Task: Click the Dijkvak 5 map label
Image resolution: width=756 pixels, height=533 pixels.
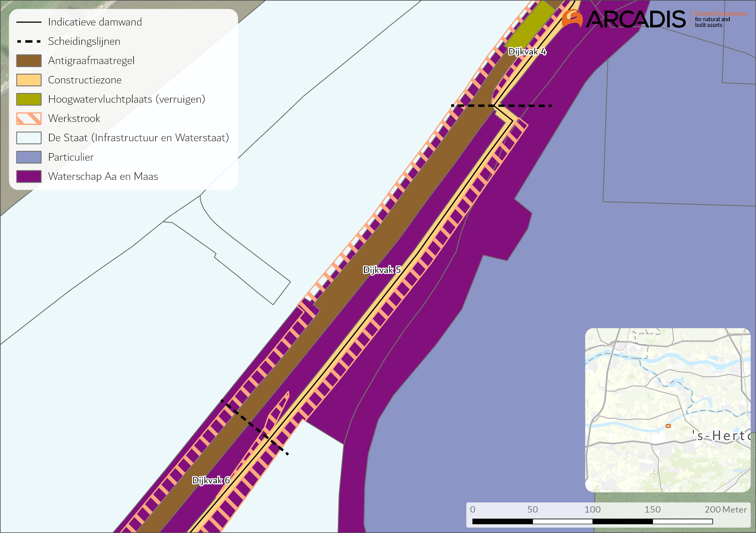Action: pyautogui.click(x=382, y=270)
